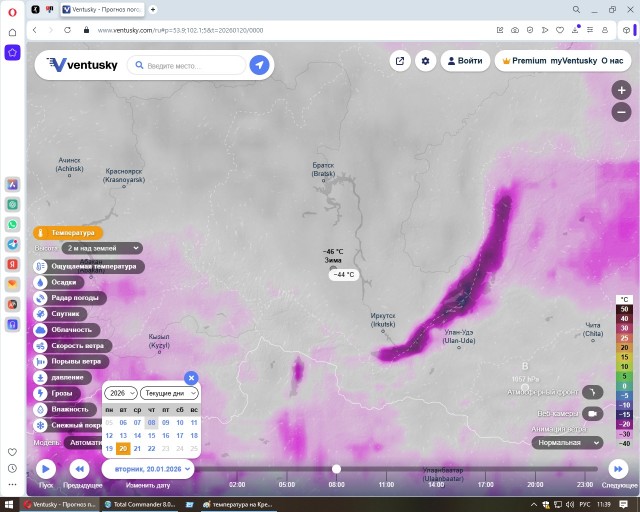Image resolution: width=640 pixels, height=512 pixels.
Task: Reload the page in Opera
Action: point(67,30)
